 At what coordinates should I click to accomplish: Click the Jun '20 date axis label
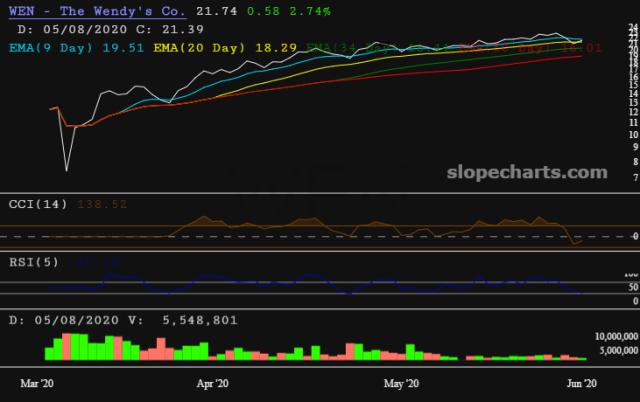(x=582, y=383)
